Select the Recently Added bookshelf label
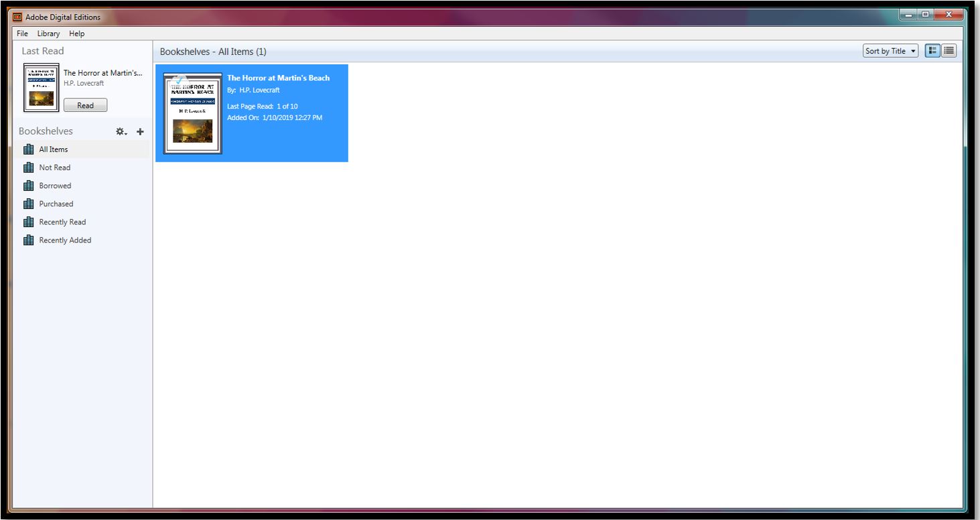The image size is (980, 520). [65, 240]
